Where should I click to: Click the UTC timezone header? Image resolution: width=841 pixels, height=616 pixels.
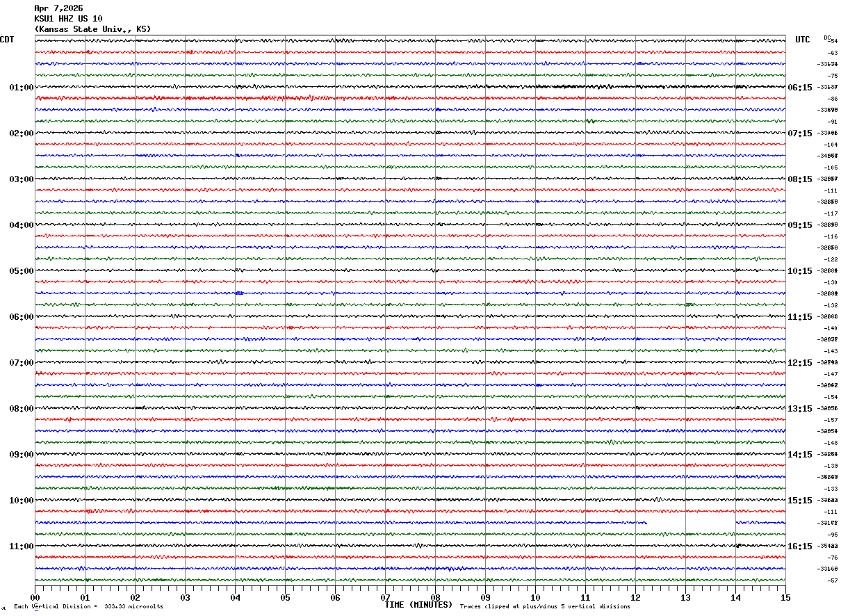[803, 40]
